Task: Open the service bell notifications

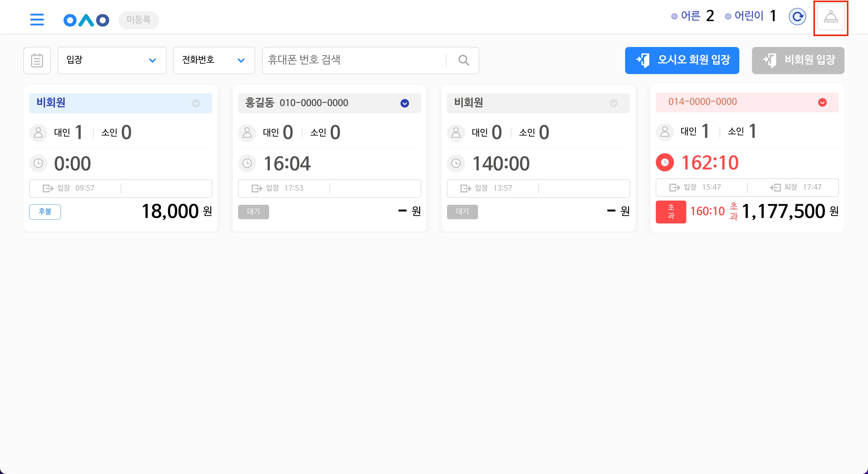Action: 831,17
